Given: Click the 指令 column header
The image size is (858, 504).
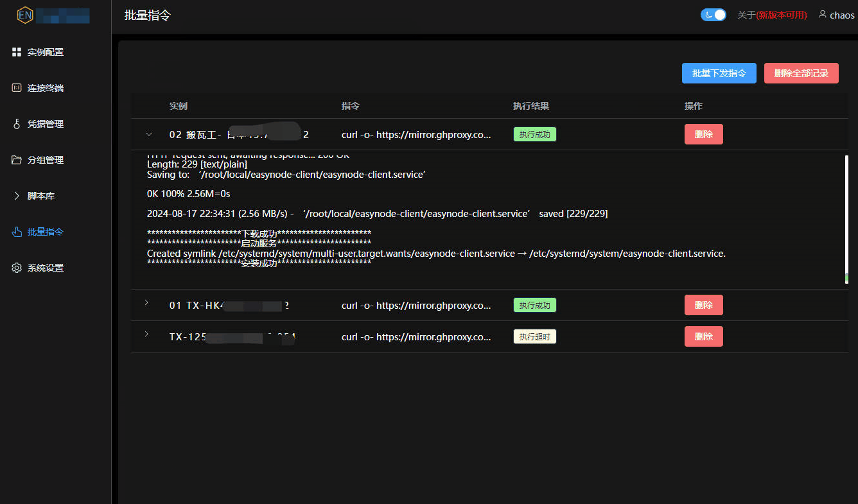Looking at the screenshot, I should click(x=351, y=106).
